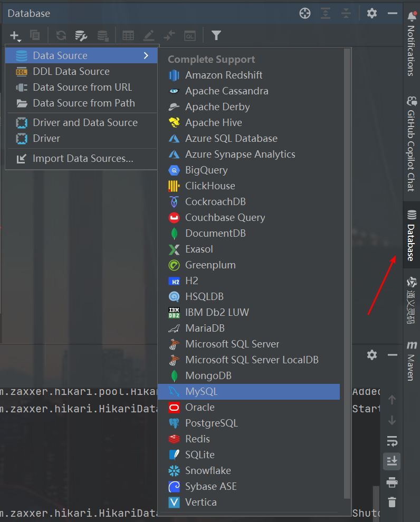
Task: Open data source properties wrench icon
Action: coord(81,36)
